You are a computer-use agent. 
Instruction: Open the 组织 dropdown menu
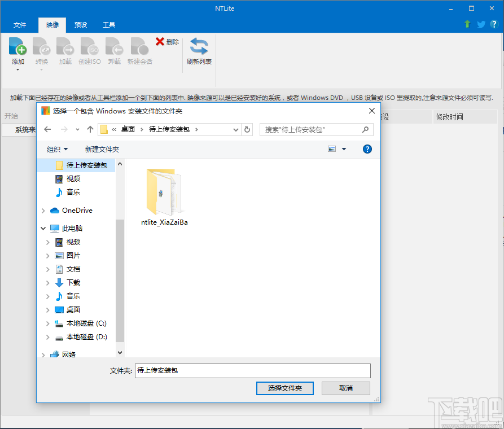tap(57, 149)
